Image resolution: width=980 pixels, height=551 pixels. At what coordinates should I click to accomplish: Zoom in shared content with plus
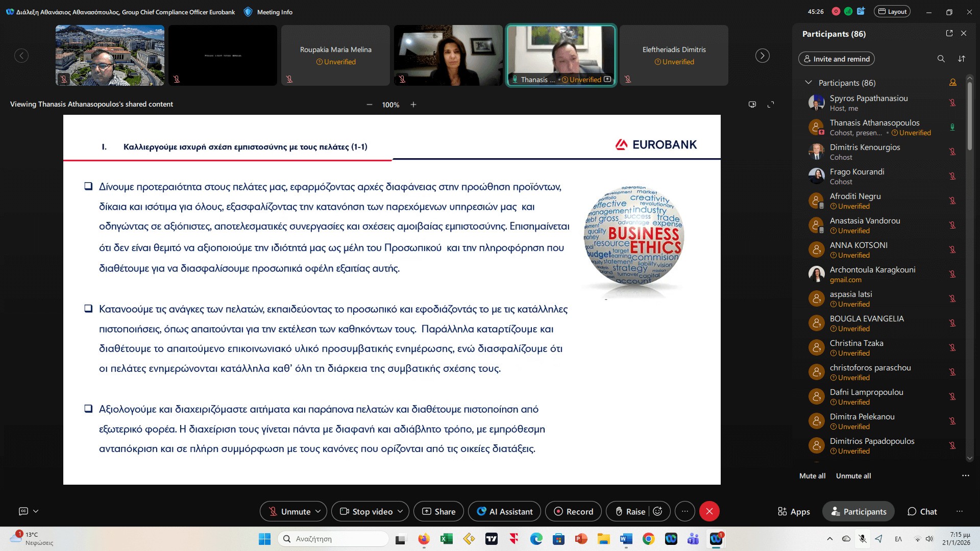(413, 105)
